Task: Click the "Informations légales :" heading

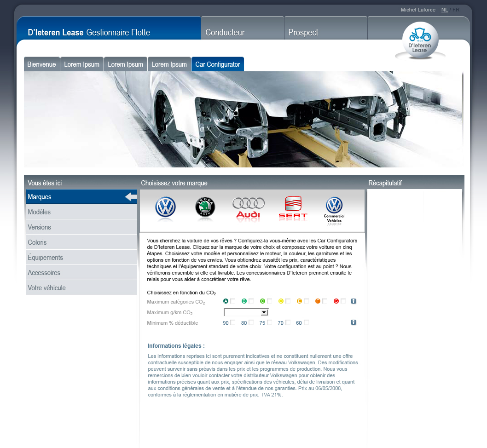Action: point(176,346)
